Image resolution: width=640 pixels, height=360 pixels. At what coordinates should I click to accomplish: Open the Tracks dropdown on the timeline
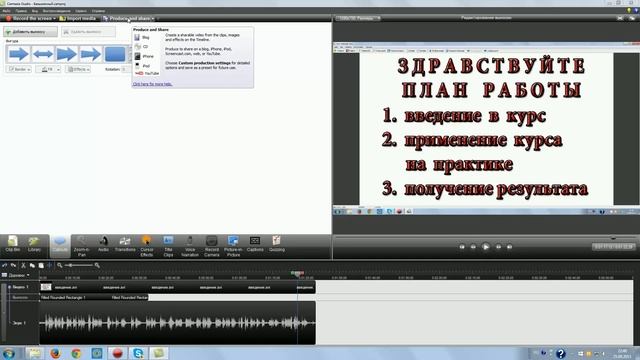coord(16,275)
